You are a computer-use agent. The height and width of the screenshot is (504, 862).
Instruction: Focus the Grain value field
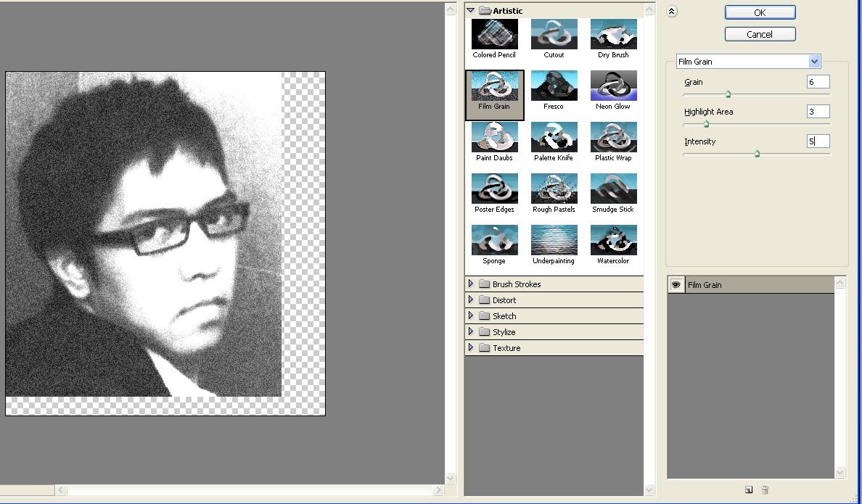click(x=818, y=82)
